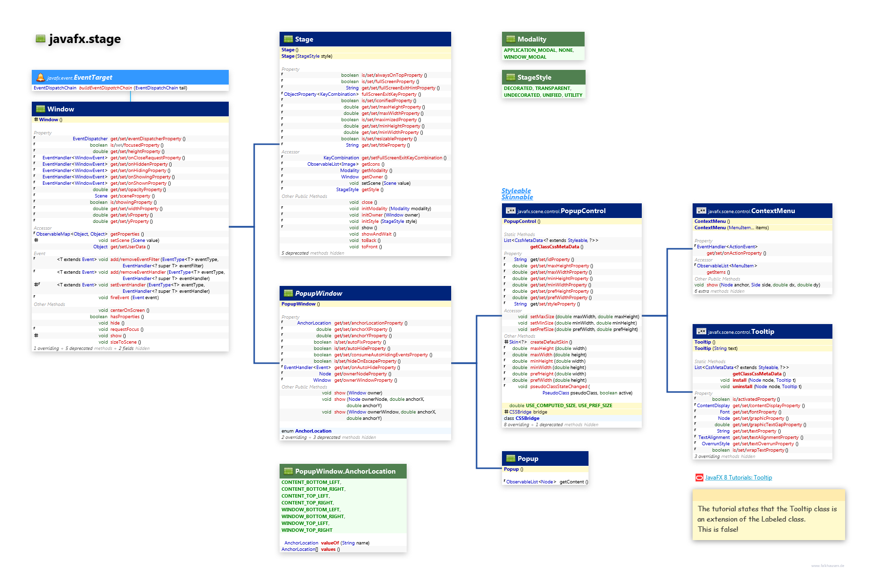Click getClassCssMetaData in PopupControl
Viewport: 872px width, 588px height.
(555, 247)
